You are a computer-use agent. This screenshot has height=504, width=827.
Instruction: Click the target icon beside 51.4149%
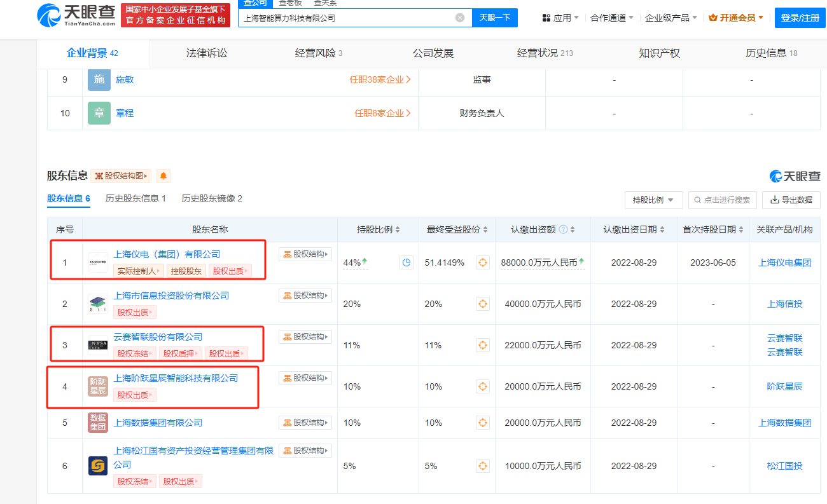point(483,262)
